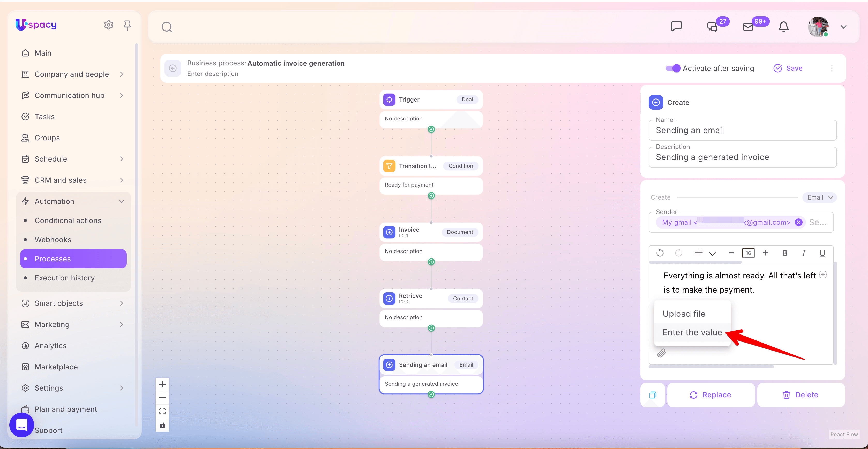The image size is (868, 449).
Task: Open the search magnifier icon
Action: click(167, 27)
